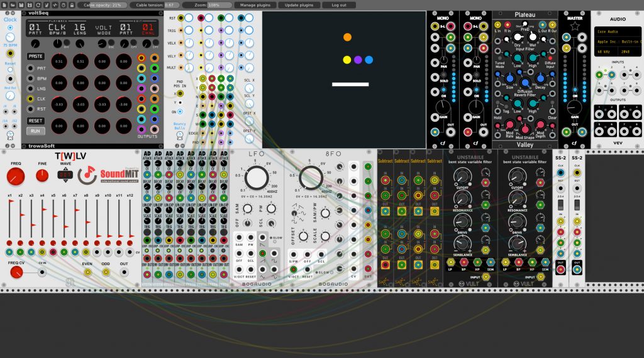This screenshot has width=644, height=358.
Task: Click the RST input jack on voltSeq
Action: pos(30,109)
